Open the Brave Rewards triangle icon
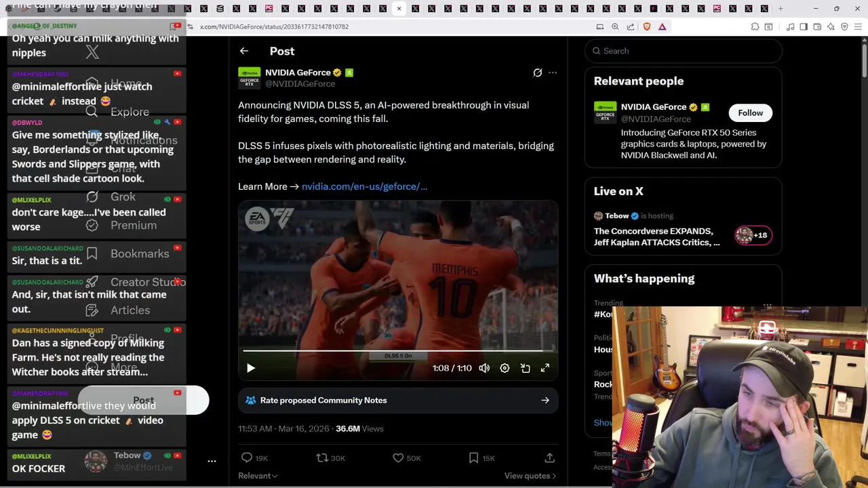 (x=663, y=27)
